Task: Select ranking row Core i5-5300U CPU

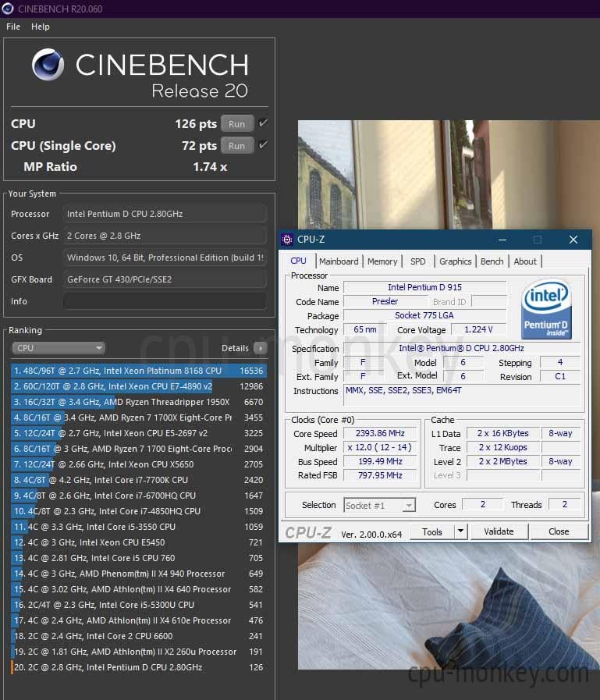Action: coord(139,605)
